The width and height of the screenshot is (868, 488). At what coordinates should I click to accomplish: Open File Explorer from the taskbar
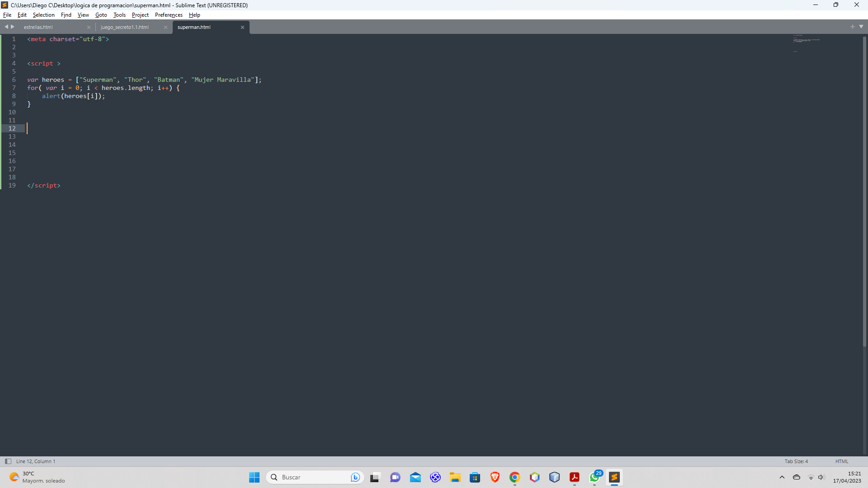(455, 477)
